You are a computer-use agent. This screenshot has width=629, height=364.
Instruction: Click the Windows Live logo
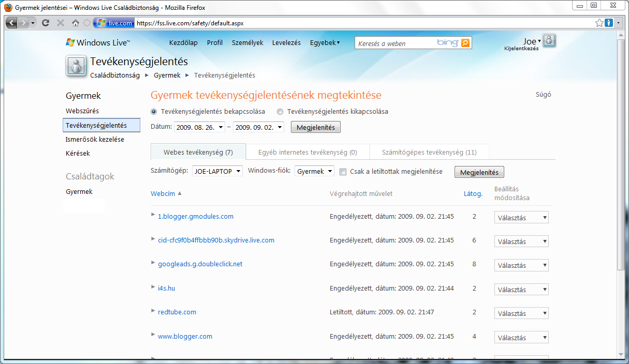pos(98,43)
